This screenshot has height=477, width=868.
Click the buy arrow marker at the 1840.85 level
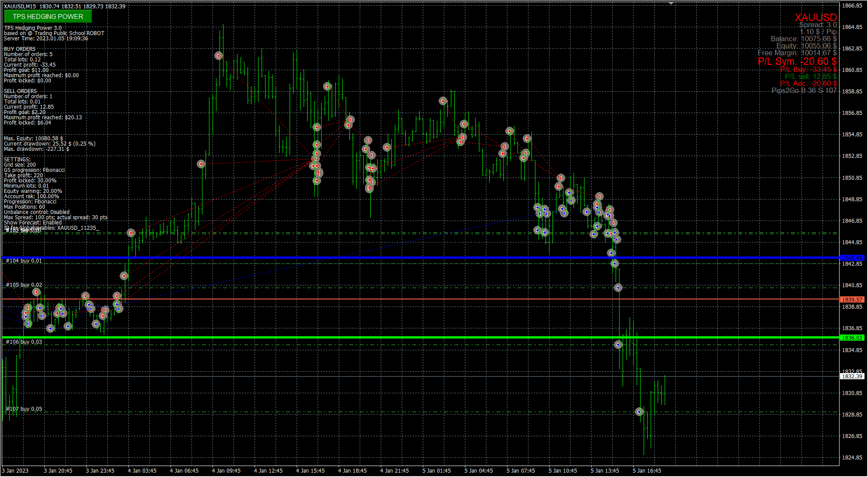point(618,288)
